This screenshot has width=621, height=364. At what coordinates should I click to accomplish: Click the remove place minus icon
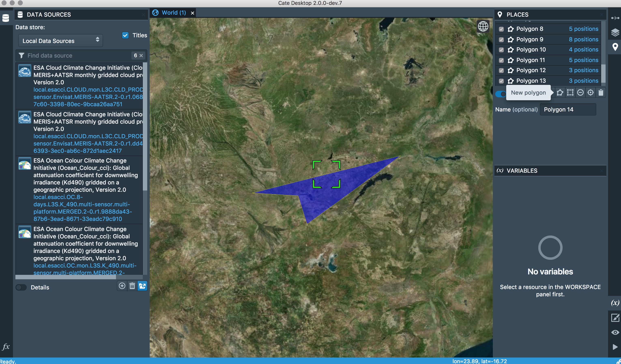(x=580, y=93)
